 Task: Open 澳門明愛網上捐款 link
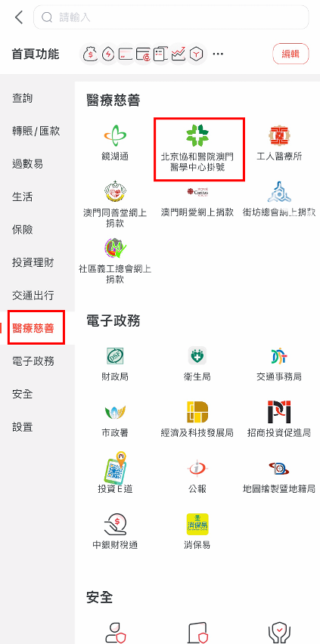(x=197, y=212)
